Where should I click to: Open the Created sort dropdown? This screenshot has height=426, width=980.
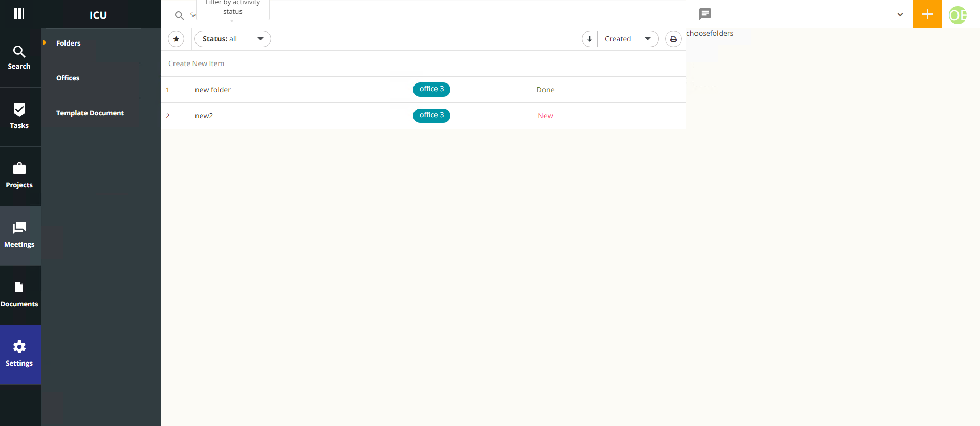[628, 39]
